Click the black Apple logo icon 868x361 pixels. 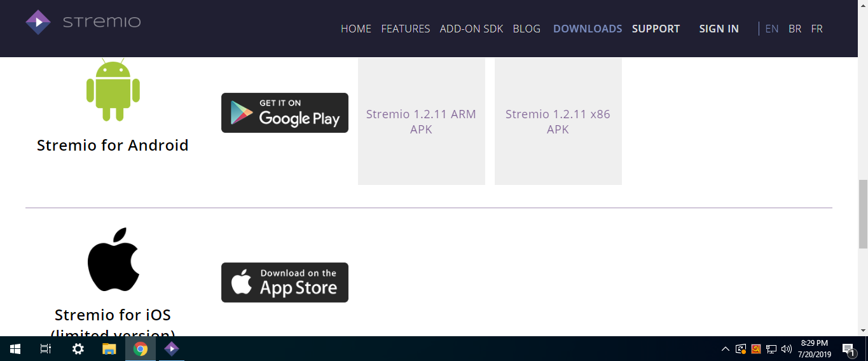(113, 259)
